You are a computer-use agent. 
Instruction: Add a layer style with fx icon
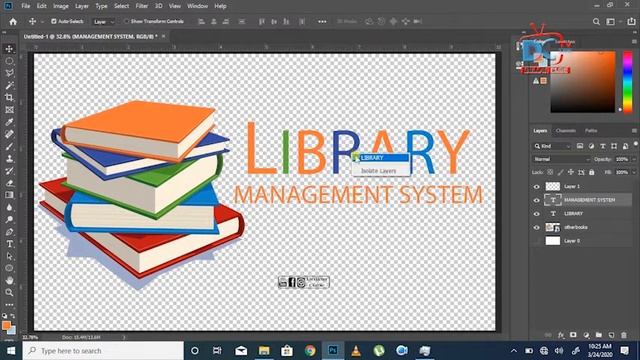coord(561,335)
